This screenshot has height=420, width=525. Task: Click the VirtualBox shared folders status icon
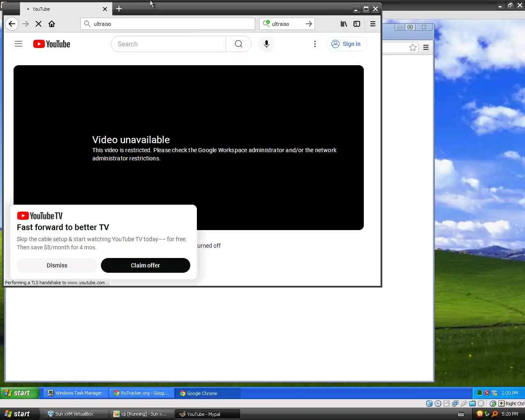coord(472,404)
